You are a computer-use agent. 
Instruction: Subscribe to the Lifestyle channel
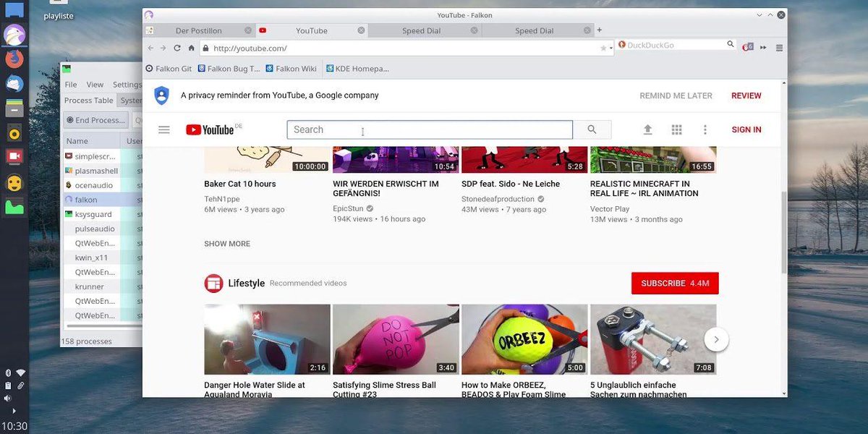(x=675, y=283)
